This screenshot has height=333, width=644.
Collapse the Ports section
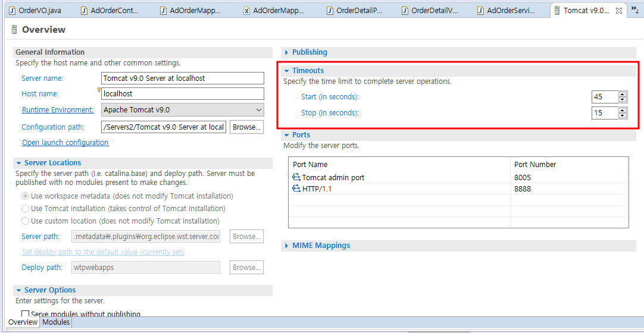click(x=287, y=135)
